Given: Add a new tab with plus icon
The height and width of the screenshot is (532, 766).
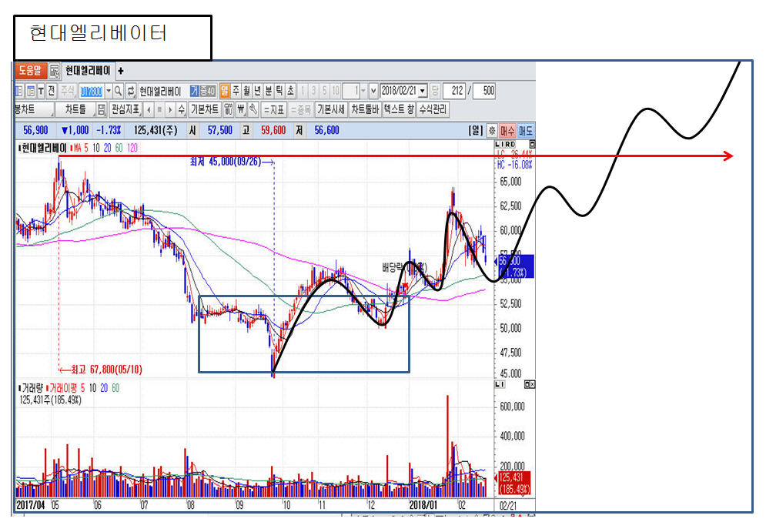Looking at the screenshot, I should coord(120,71).
